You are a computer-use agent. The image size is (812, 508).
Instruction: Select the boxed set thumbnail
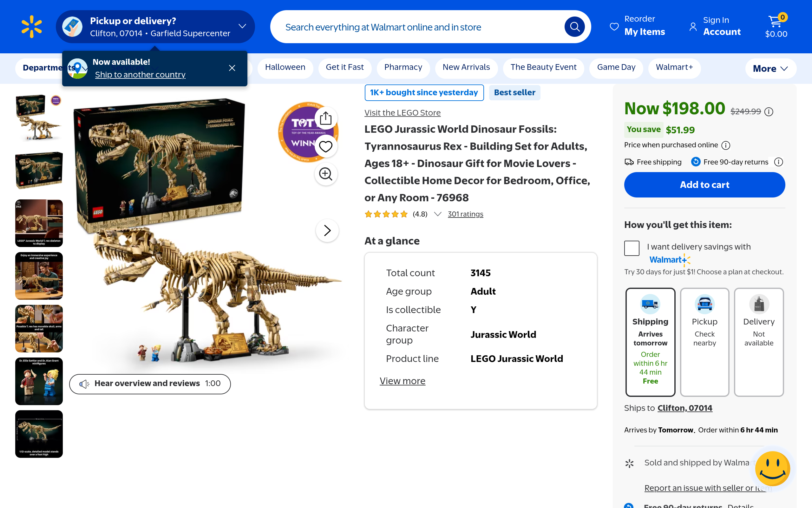[39, 170]
